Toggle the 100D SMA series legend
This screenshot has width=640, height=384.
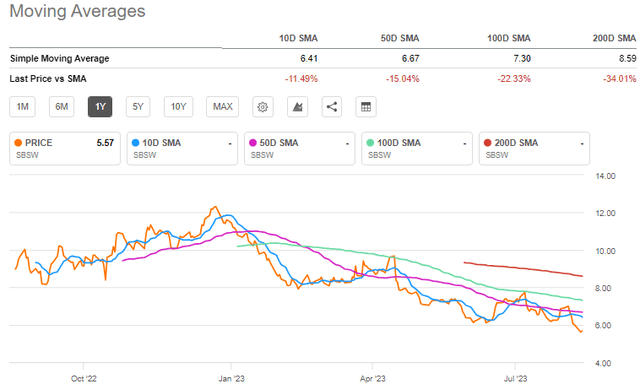click(x=417, y=149)
